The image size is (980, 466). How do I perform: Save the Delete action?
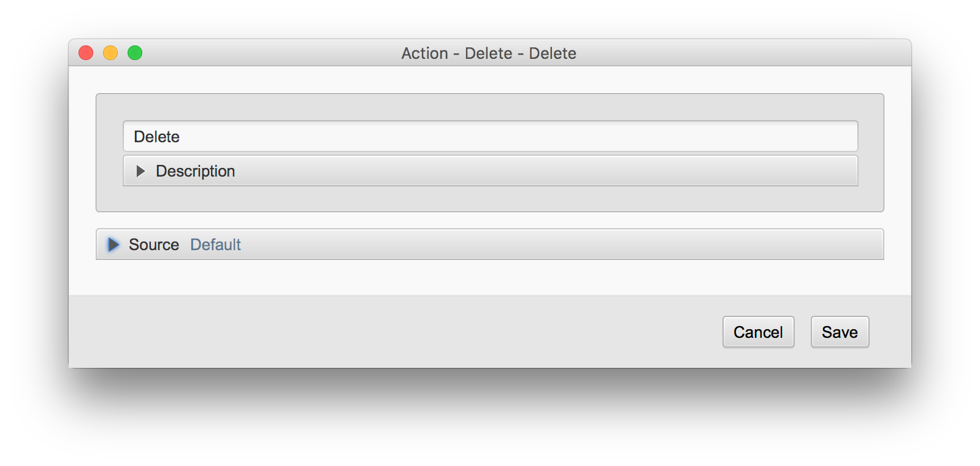click(x=840, y=332)
